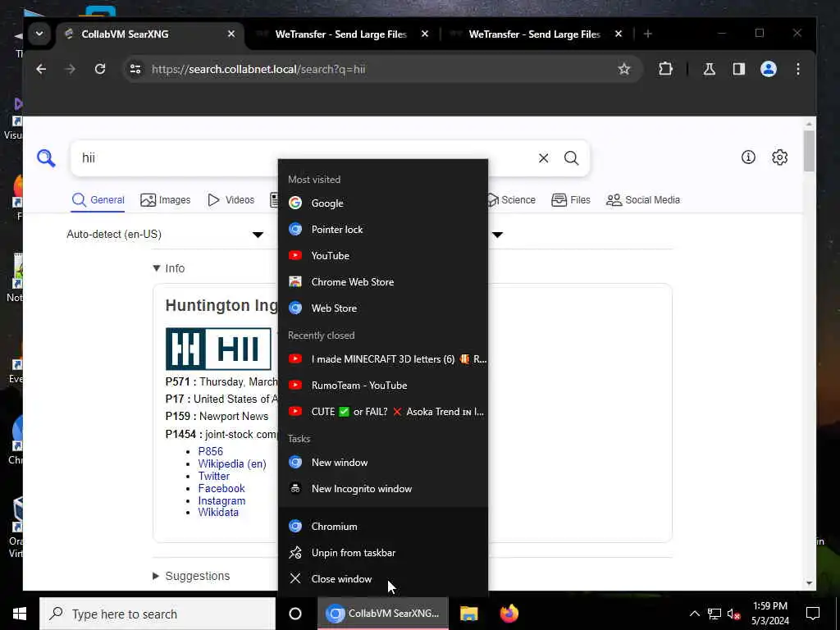Open the profile avatar icon
Viewport: 840px width, 630px height.
(x=768, y=69)
